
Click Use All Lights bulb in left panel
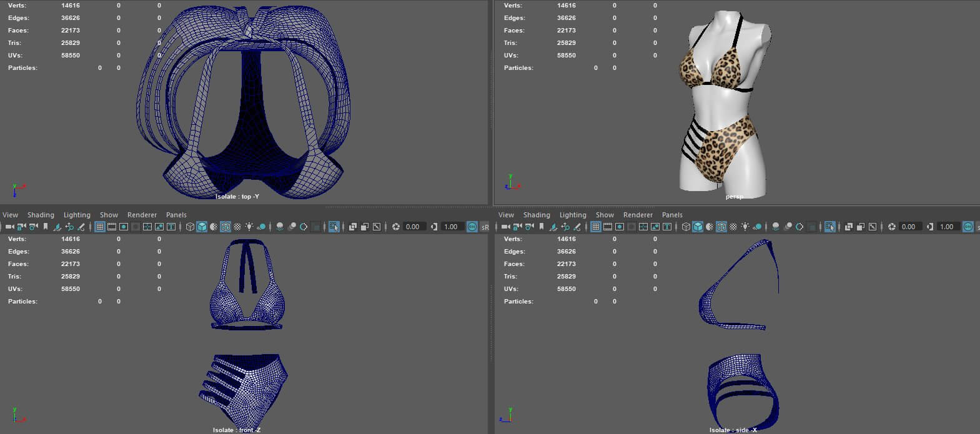point(249,227)
